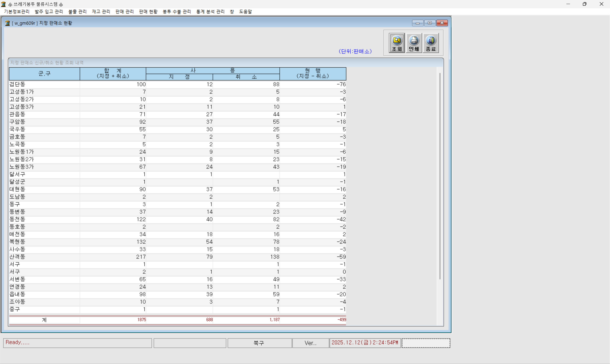The image size is (610, 364).
Task: Click the 북구 status bar field
Action: tap(260, 343)
